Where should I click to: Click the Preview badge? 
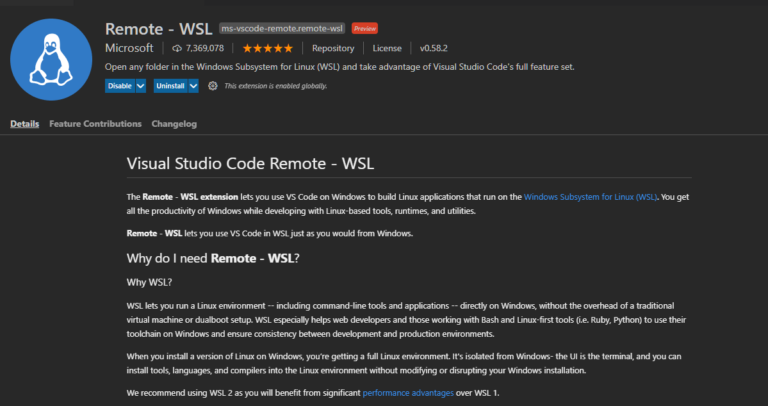365,28
